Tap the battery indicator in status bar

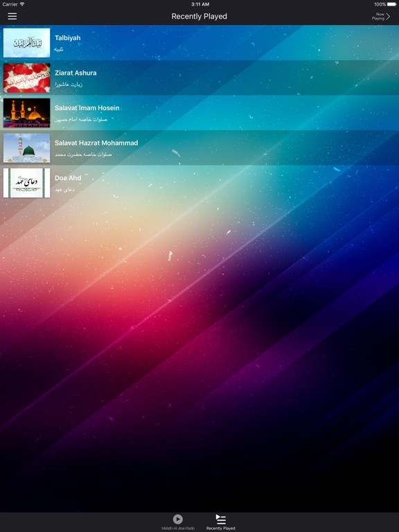point(392,4)
